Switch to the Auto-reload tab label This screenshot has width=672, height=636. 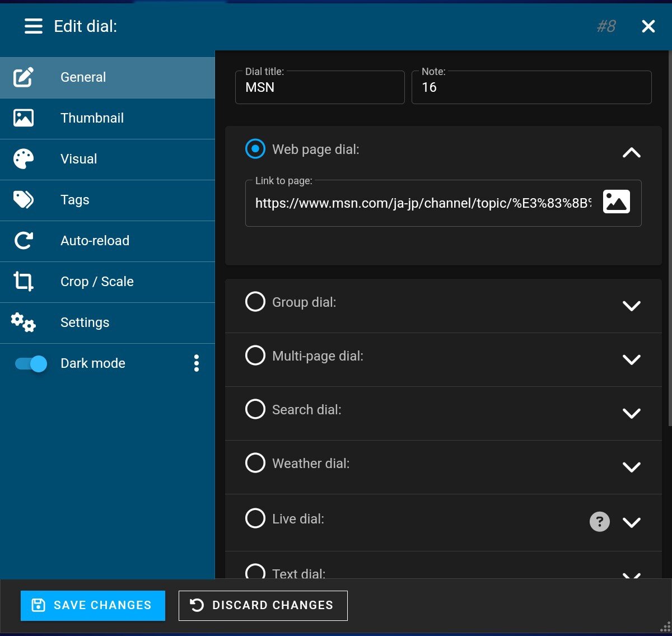(95, 241)
